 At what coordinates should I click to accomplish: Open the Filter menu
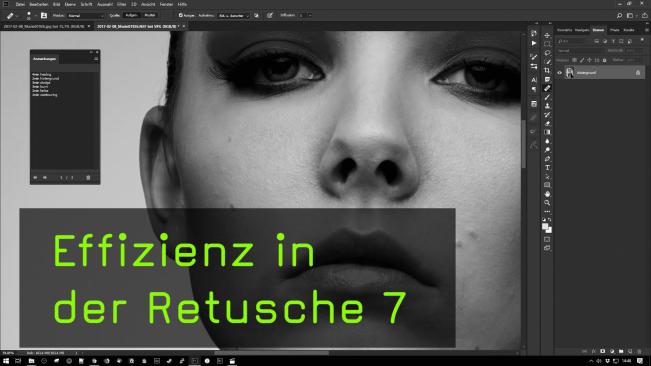[x=121, y=4]
